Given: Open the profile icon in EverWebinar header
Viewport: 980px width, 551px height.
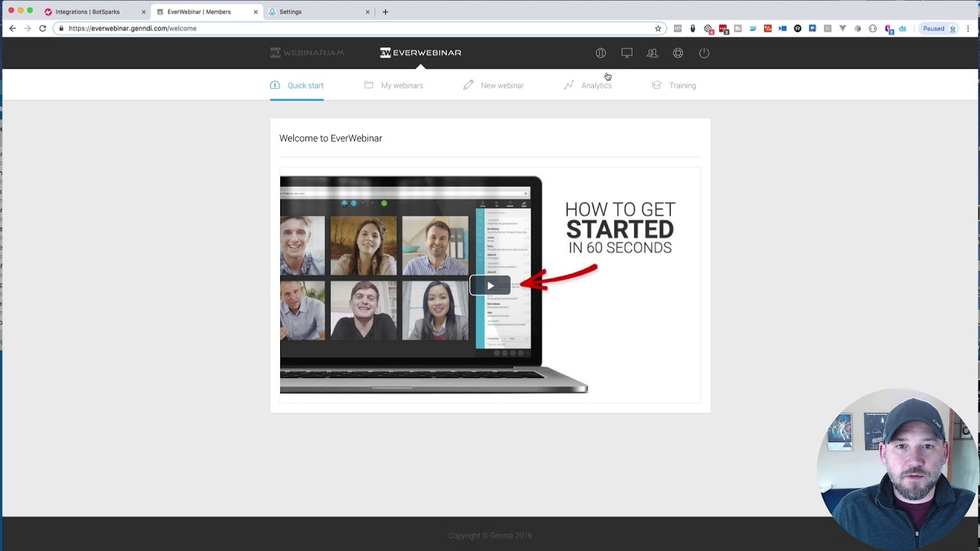Looking at the screenshot, I should point(601,53).
